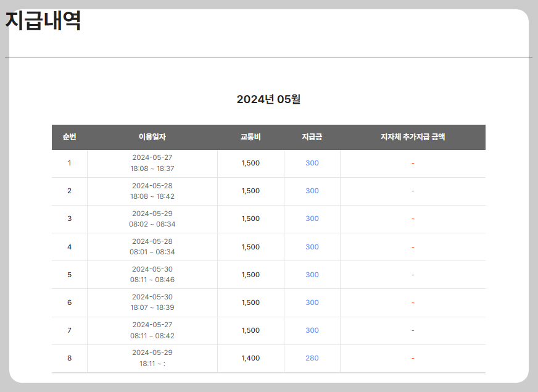Click the 1,500 fare in row 5
Screen dimensions: 538x392
250,275
